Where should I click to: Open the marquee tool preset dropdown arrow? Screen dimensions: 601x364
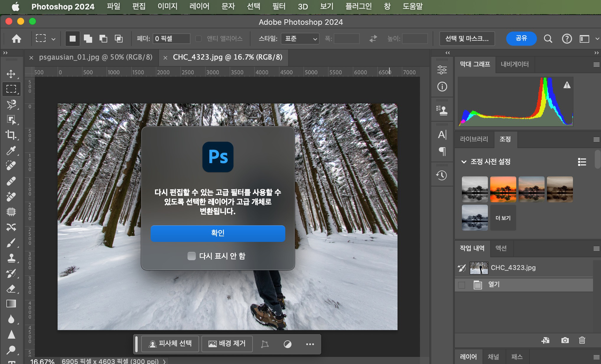coord(53,39)
